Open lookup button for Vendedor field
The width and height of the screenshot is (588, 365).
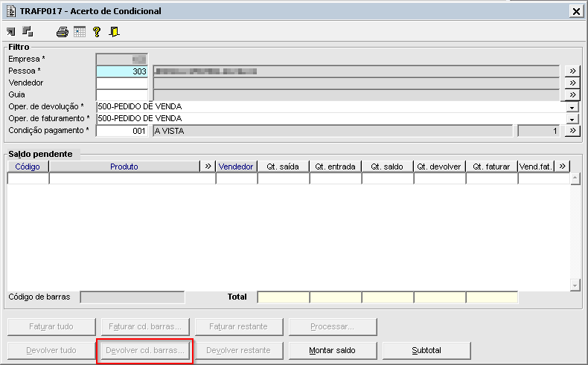572,83
